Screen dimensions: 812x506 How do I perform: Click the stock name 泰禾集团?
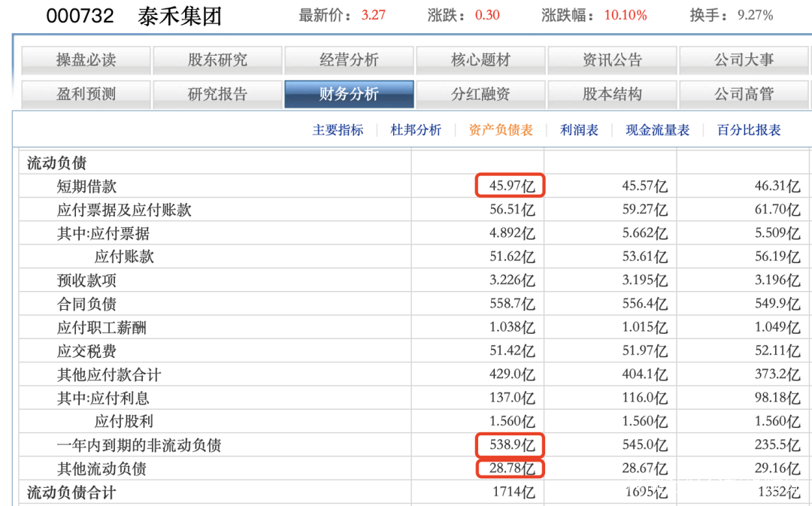pyautogui.click(x=180, y=16)
